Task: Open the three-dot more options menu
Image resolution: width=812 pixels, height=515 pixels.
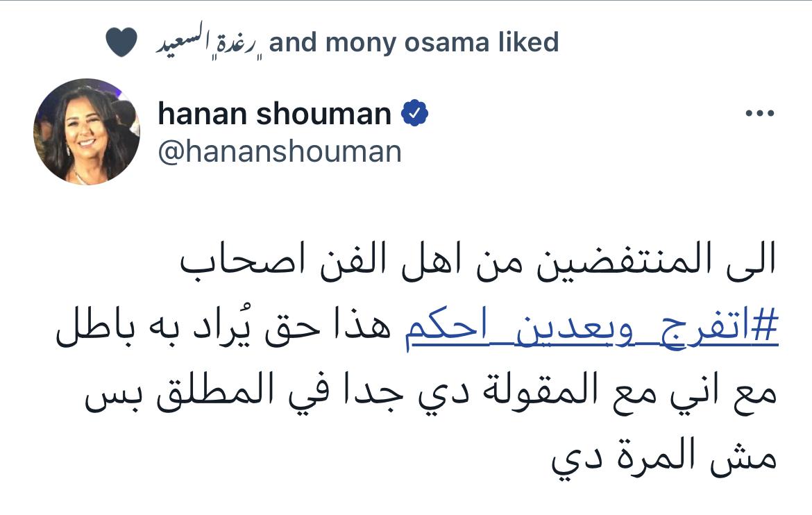Action: (x=759, y=115)
